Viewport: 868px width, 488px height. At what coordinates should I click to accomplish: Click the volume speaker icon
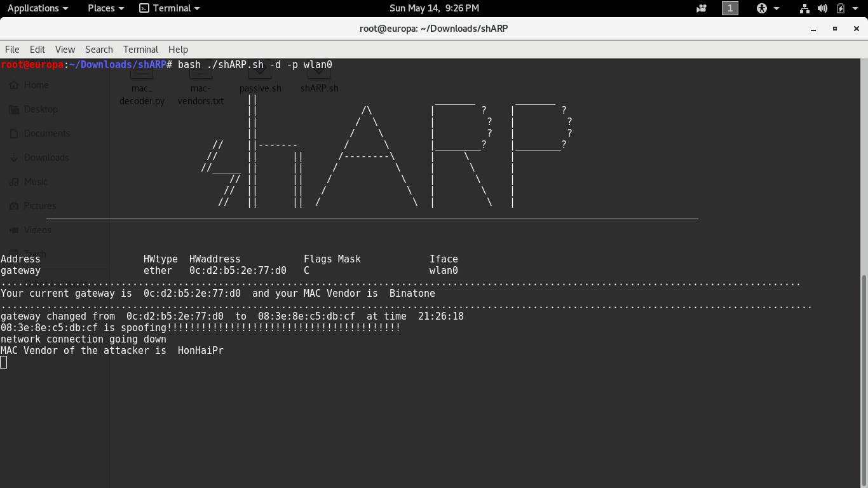click(822, 8)
